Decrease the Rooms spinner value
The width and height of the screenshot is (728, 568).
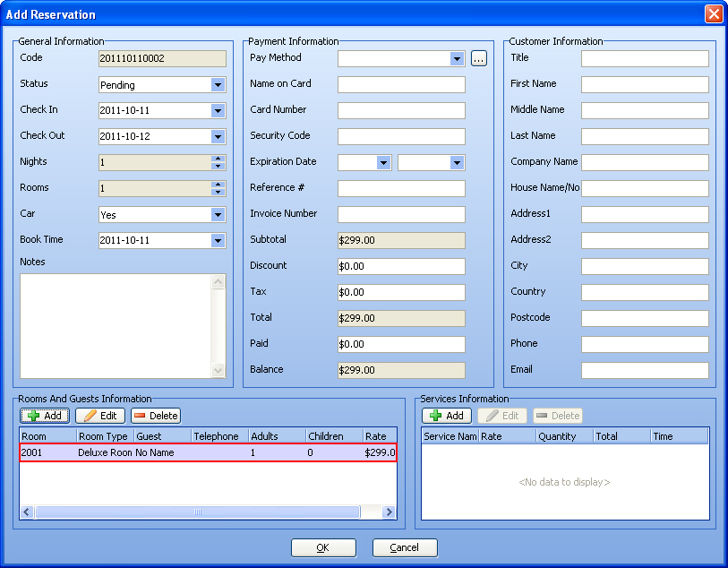pos(218,193)
